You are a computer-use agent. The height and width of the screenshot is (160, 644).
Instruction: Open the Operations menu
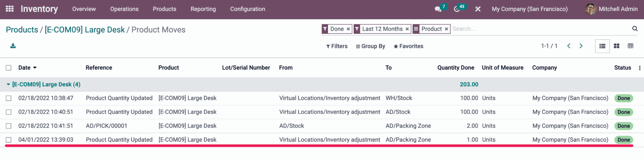click(x=124, y=9)
